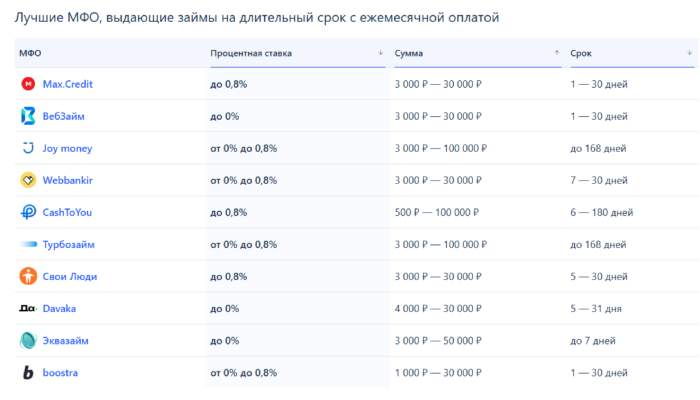Click the Joy money logo icon
Screen dimensions: 700x400
click(28, 148)
